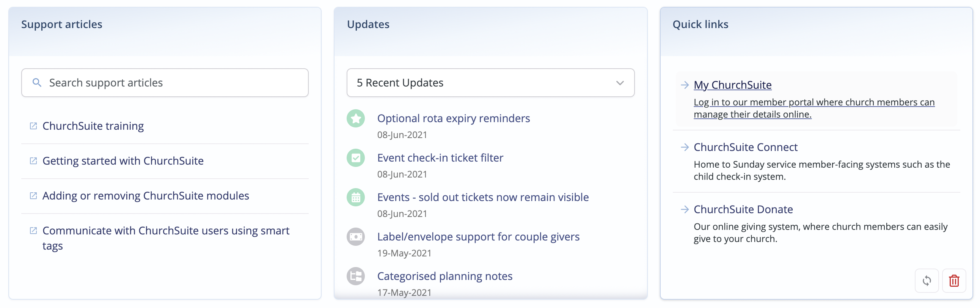The height and width of the screenshot is (308, 980).
Task: Open the smart tags communication article
Action: [166, 231]
